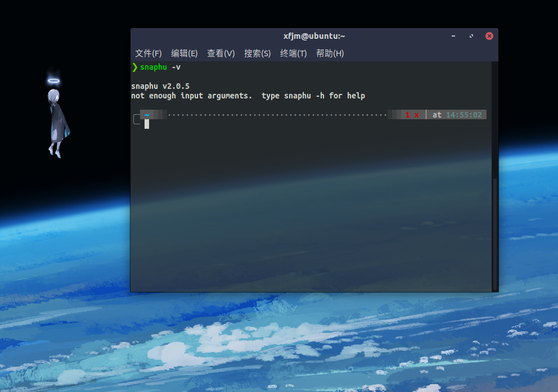Open the 查看(V) menu

[x=221, y=53]
